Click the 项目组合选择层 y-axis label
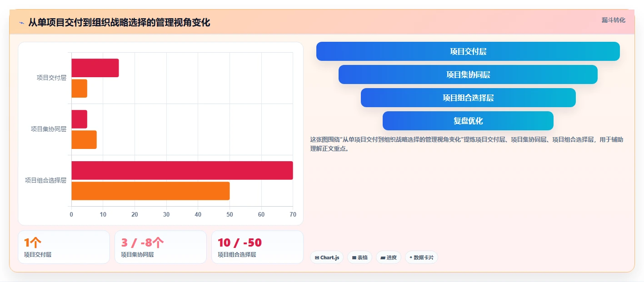 45,180
